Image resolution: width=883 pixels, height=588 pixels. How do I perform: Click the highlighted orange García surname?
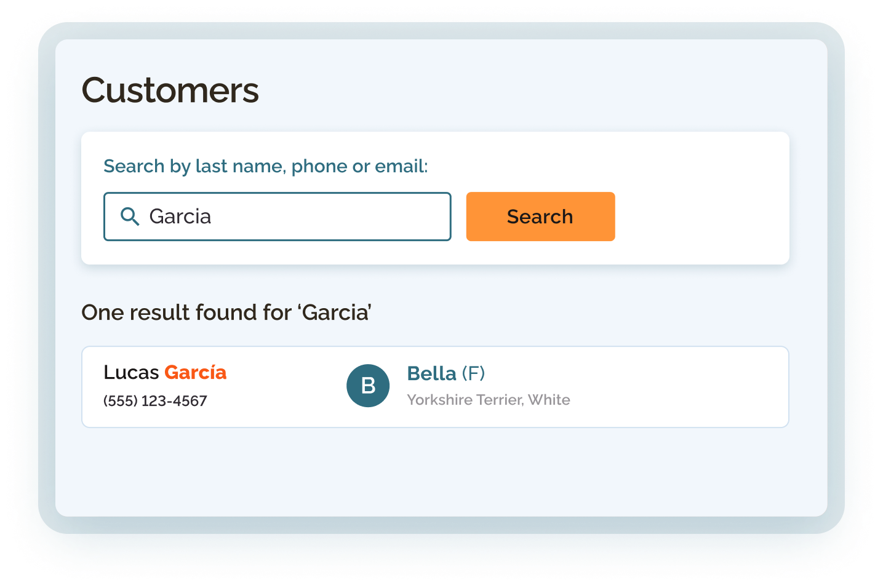[x=196, y=372]
